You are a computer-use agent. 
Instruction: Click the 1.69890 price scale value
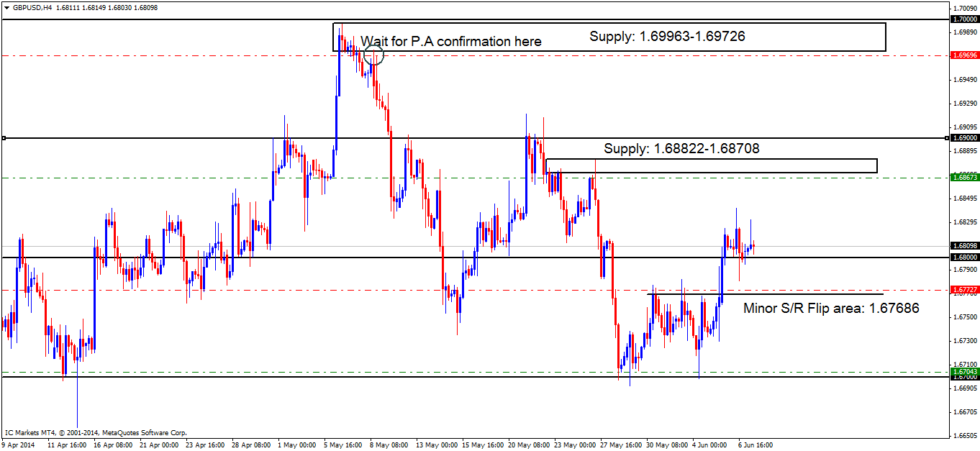click(x=964, y=32)
